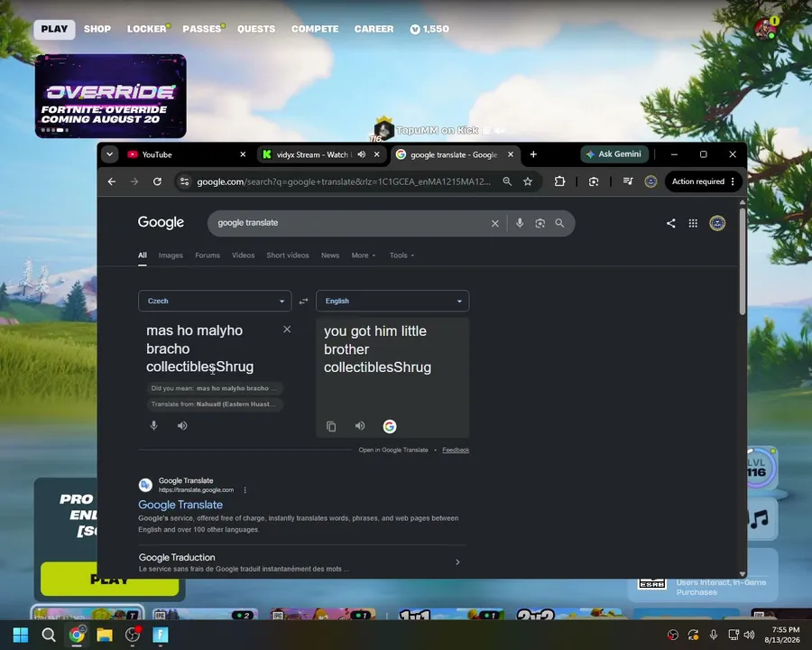Expand the Google Traduction result row

tap(302, 562)
